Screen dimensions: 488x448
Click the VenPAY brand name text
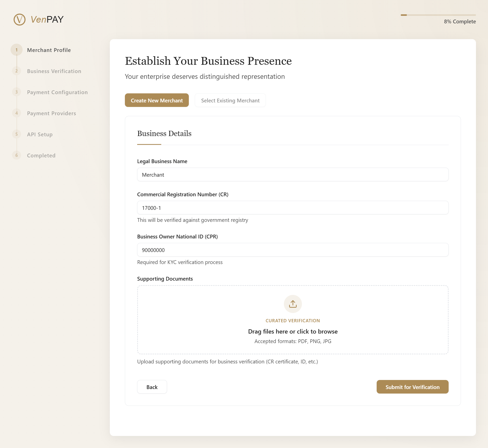tap(47, 20)
